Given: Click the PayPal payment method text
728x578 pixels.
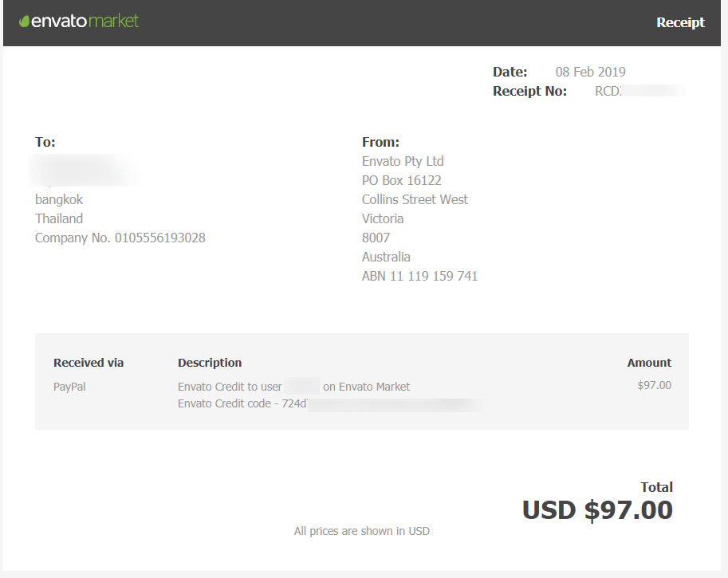Looking at the screenshot, I should (69, 387).
